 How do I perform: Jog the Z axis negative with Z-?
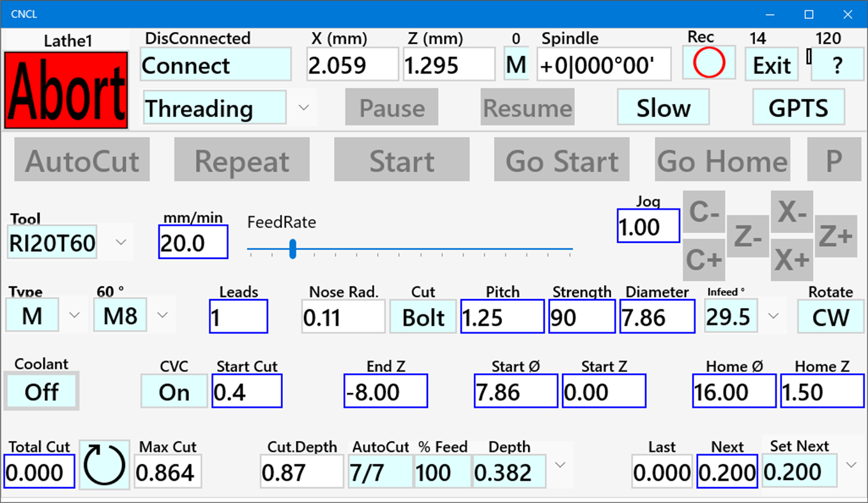pos(748,236)
